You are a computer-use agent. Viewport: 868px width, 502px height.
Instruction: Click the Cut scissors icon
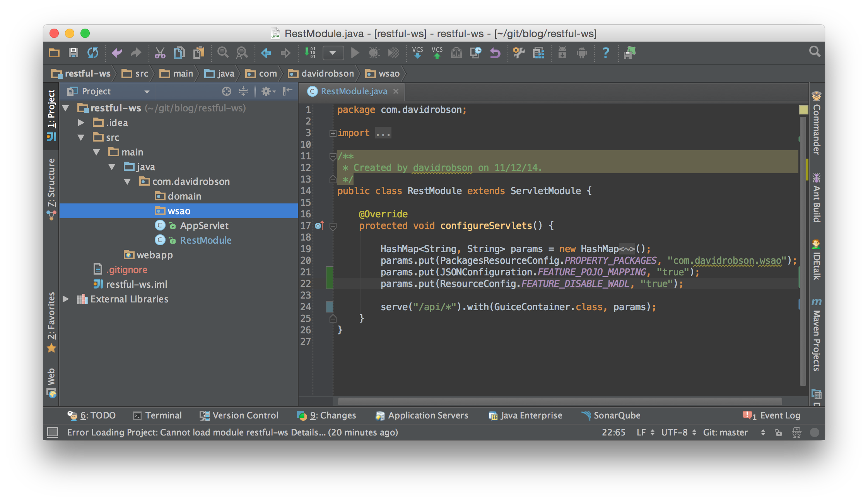coord(160,53)
